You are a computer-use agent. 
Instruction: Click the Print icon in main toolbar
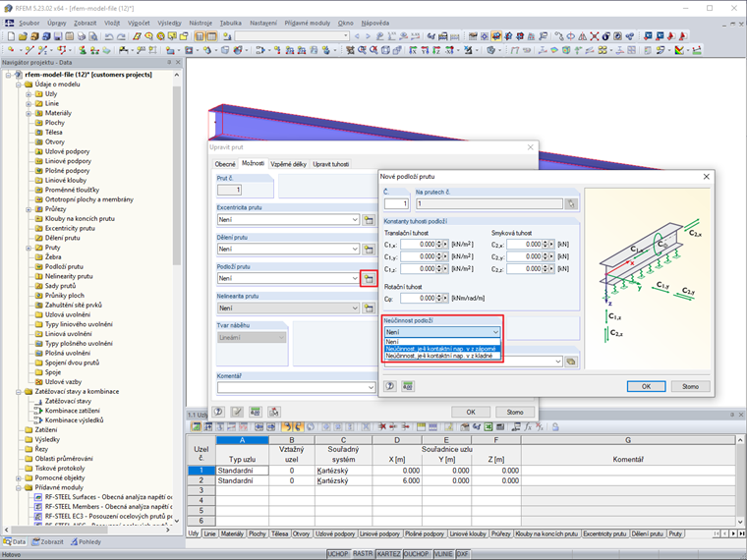click(82, 36)
